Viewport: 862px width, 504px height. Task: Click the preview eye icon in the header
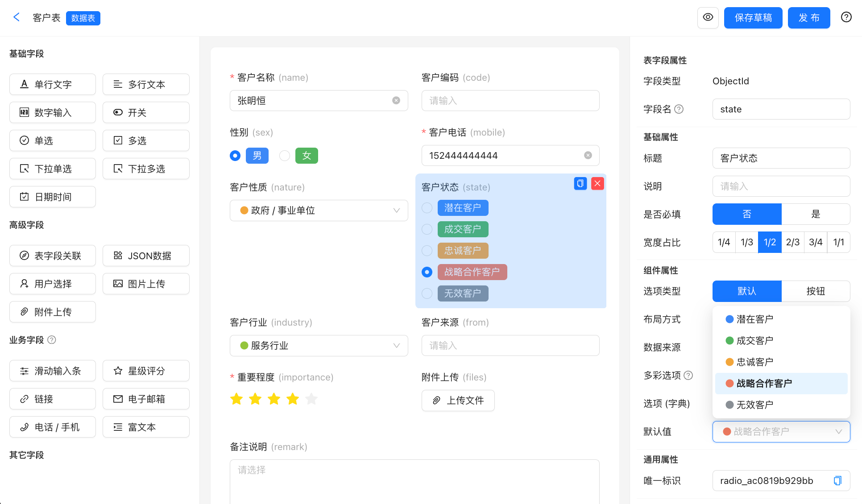(x=708, y=17)
